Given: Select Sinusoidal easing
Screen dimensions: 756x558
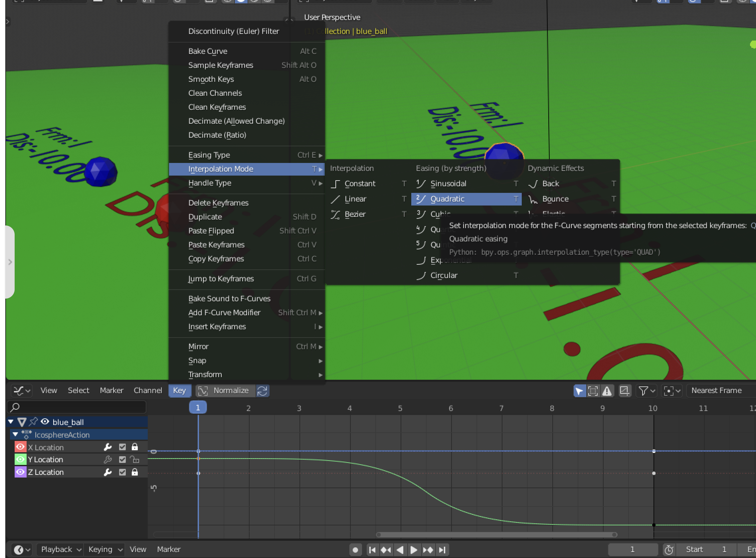Looking at the screenshot, I should 467,184.
